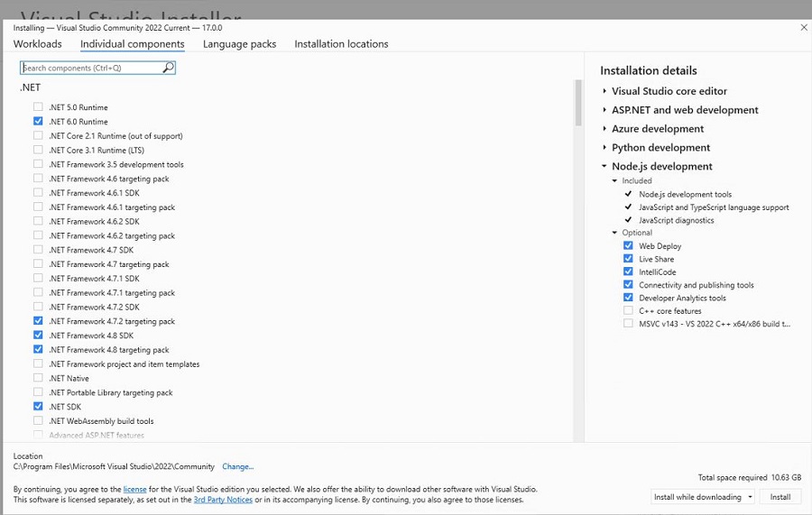This screenshot has height=515, width=812.
Task: Click the Install button
Action: (x=780, y=497)
